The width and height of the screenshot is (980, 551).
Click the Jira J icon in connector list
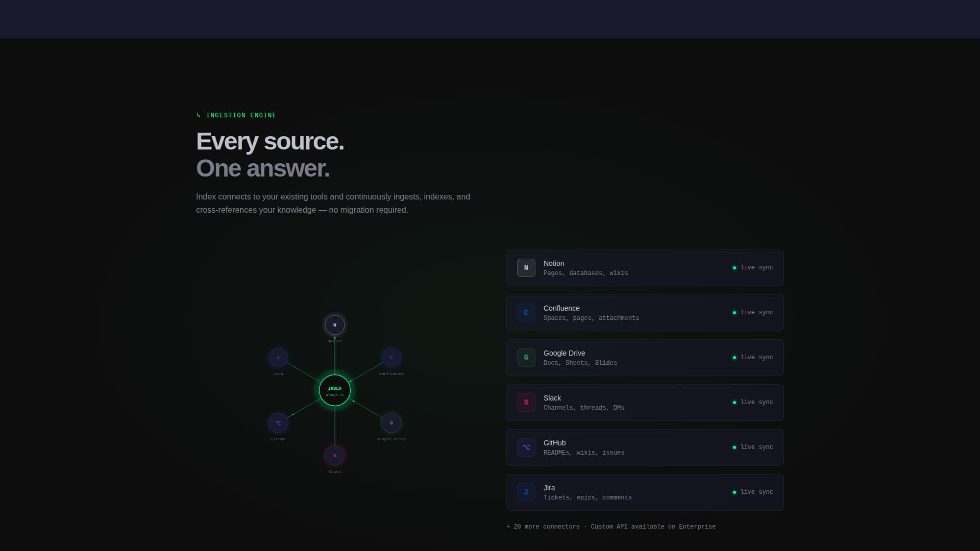click(x=526, y=492)
